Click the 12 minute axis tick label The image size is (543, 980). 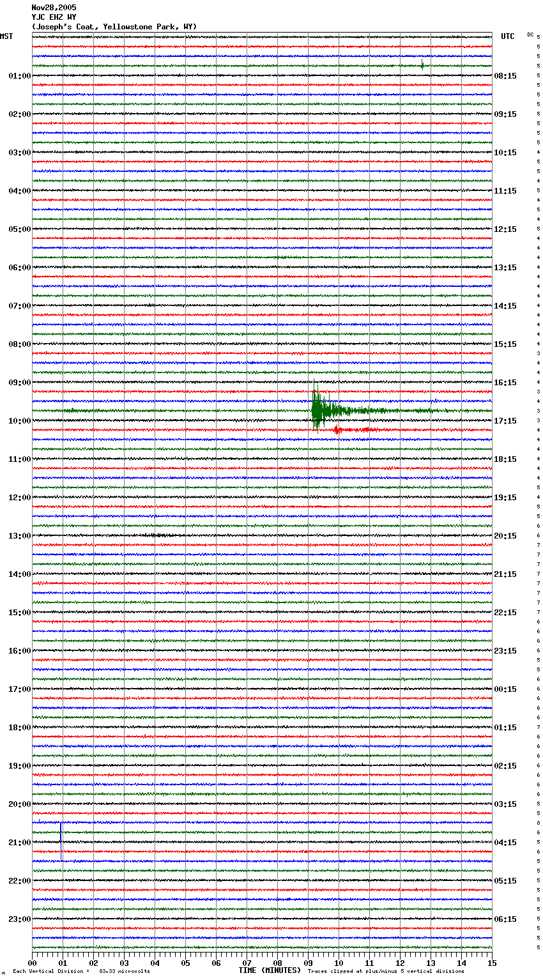[x=400, y=963]
